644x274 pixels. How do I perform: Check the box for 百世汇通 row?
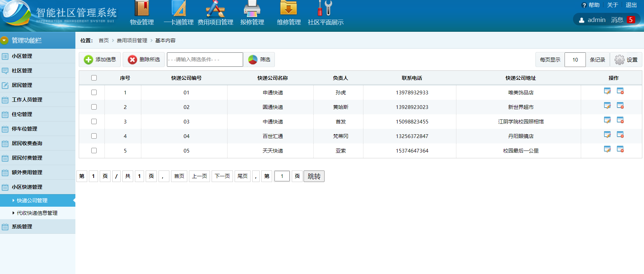coord(94,136)
